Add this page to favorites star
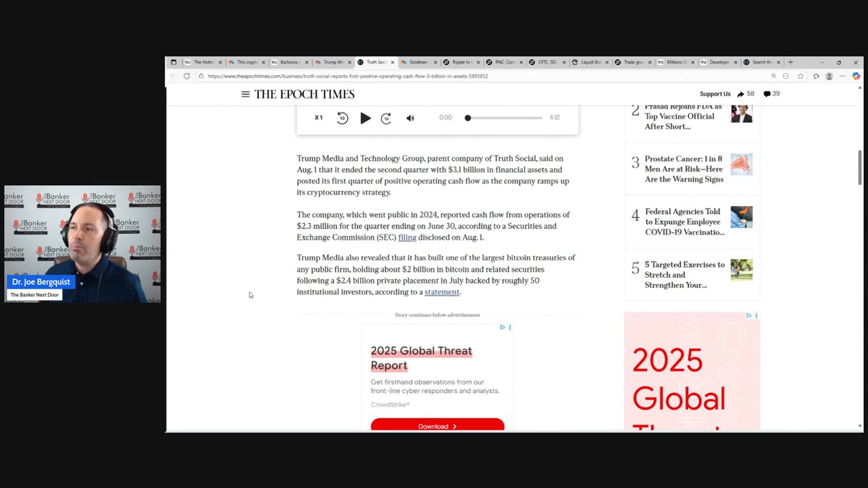The height and width of the screenshot is (488, 868). [801, 76]
